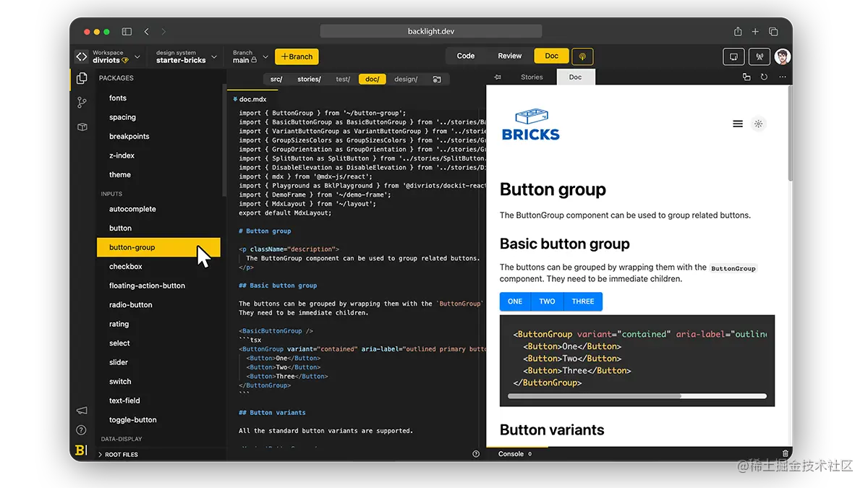Open the help question mark in the left activity bar
Image resolution: width=868 pixels, height=488 pixels.
tap(82, 430)
